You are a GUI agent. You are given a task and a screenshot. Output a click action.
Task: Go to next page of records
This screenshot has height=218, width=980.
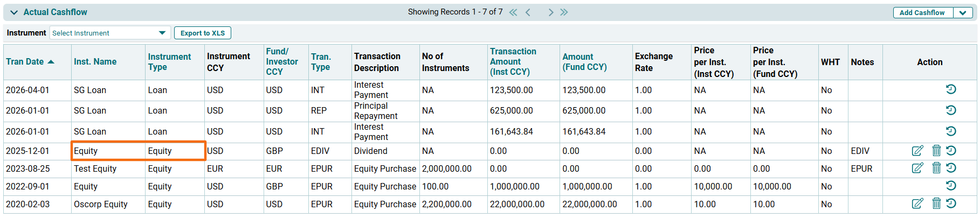point(550,12)
